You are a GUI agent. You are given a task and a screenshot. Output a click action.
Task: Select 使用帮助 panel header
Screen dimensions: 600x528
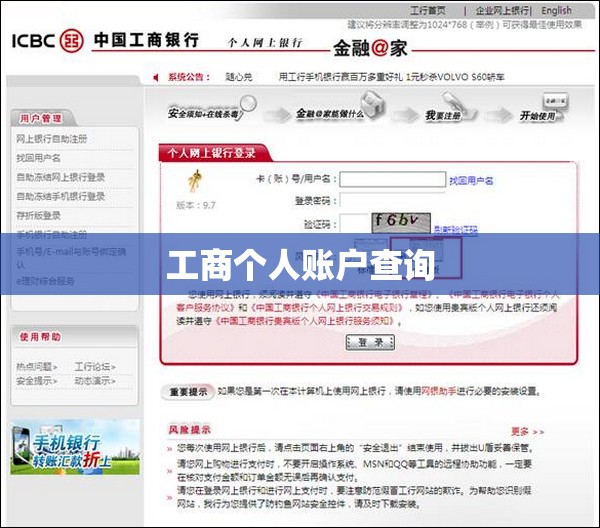pyautogui.click(x=40, y=337)
